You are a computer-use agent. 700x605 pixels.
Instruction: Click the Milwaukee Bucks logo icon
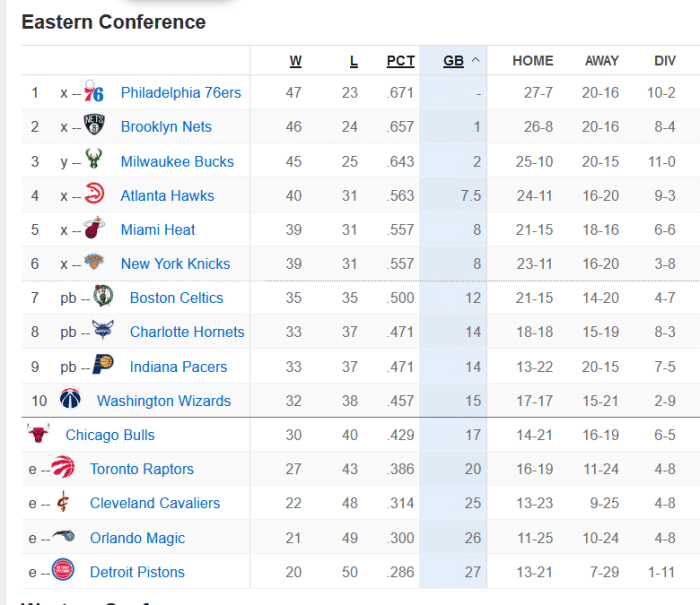click(x=94, y=161)
